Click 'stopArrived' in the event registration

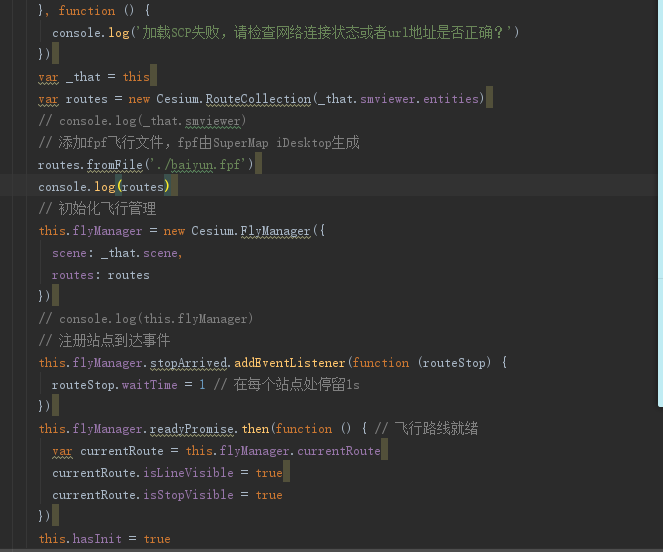[189, 363]
